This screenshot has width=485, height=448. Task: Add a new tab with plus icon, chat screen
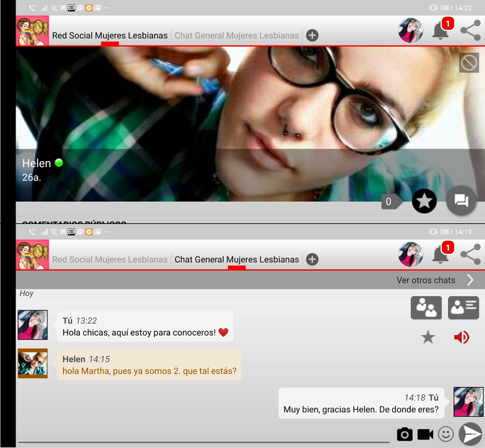point(312,259)
